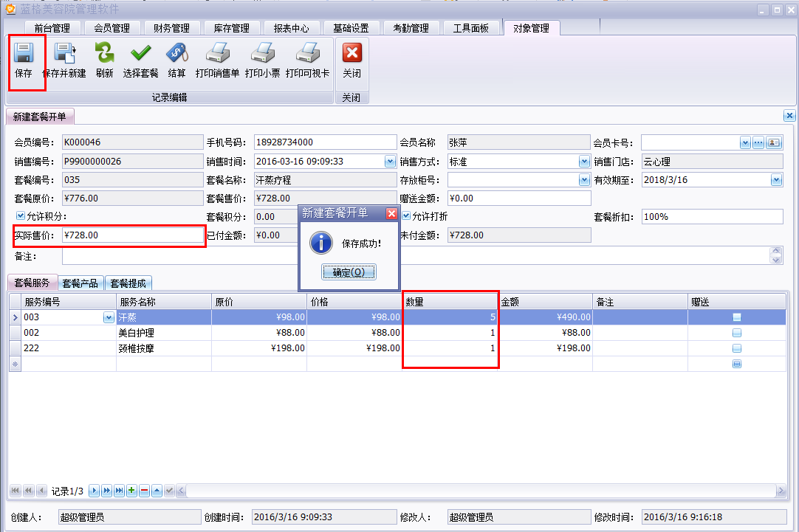Click Select Package (选择套餐) checkmark icon
Screen dimensions: 799x532
[x=140, y=55]
